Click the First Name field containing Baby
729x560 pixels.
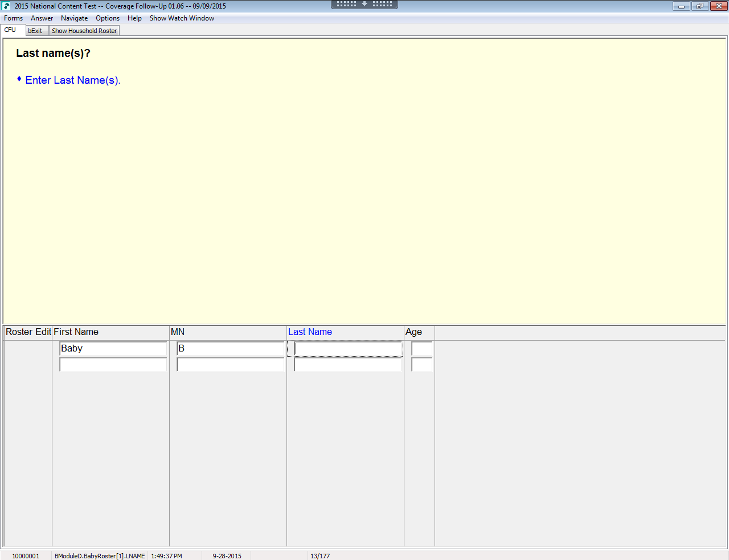coord(113,349)
